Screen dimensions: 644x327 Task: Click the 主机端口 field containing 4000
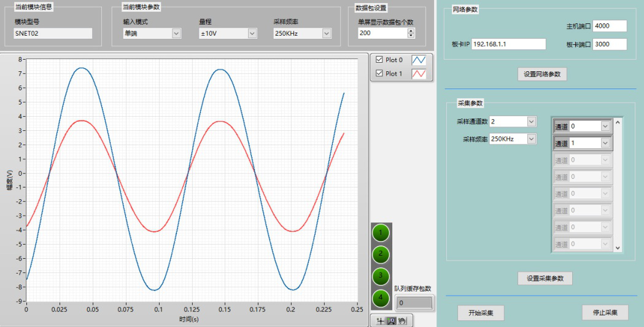point(610,26)
